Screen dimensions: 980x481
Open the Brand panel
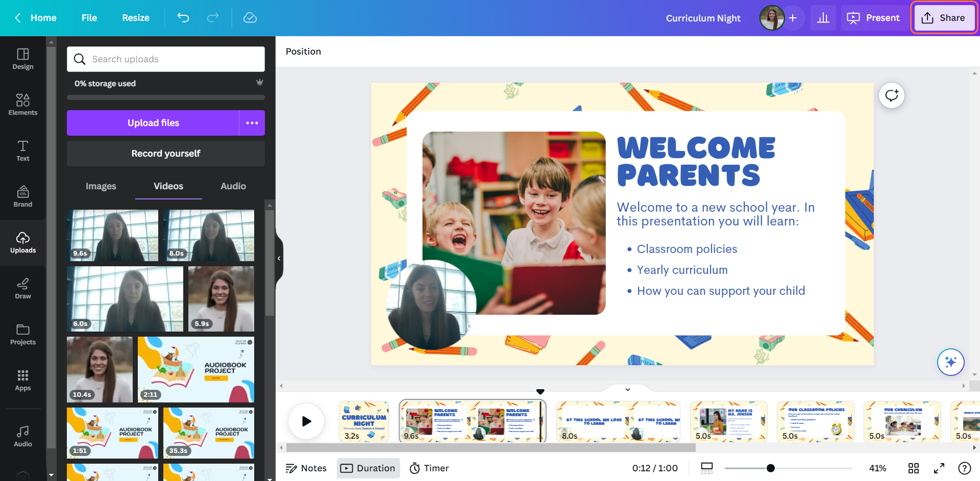coord(23,197)
